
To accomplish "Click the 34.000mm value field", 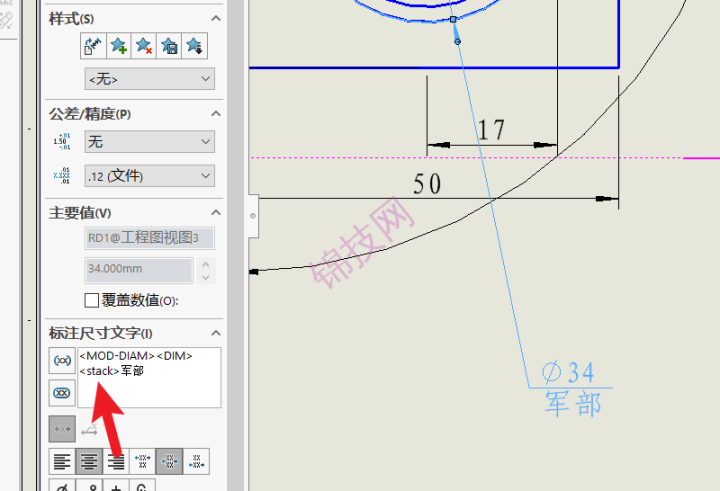I will [x=139, y=270].
